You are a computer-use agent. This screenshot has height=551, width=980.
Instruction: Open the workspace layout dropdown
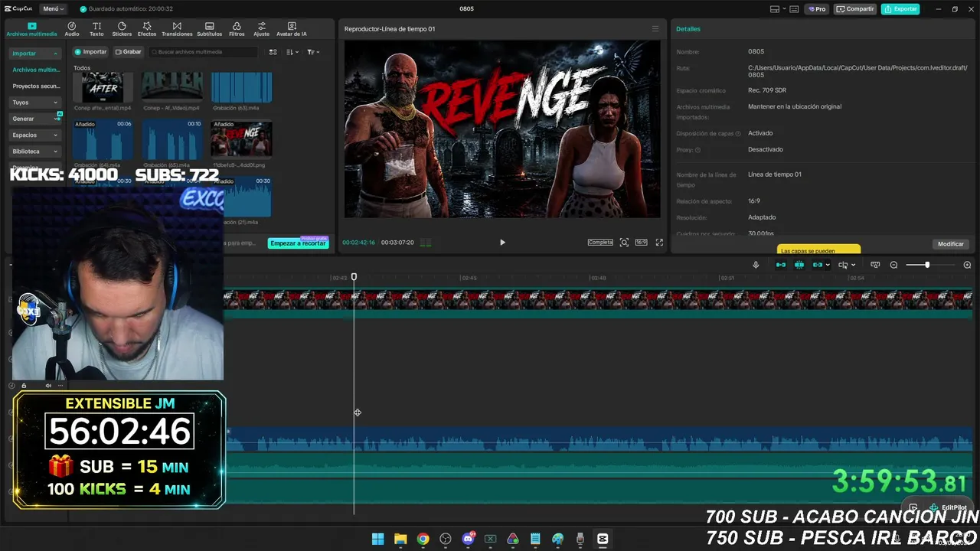[778, 9]
